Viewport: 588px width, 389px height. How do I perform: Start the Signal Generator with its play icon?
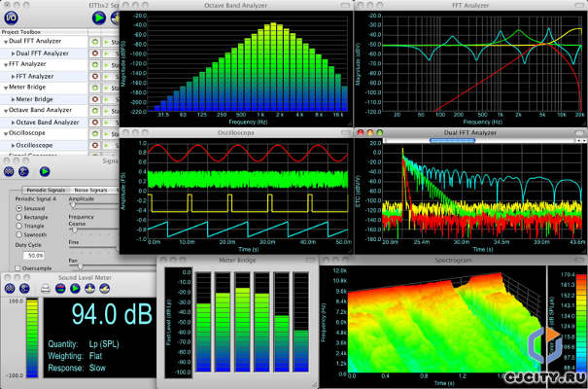[46, 172]
